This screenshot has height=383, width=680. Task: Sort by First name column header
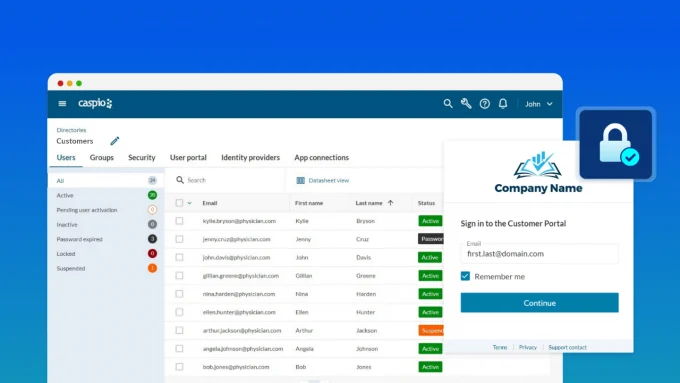click(x=309, y=203)
